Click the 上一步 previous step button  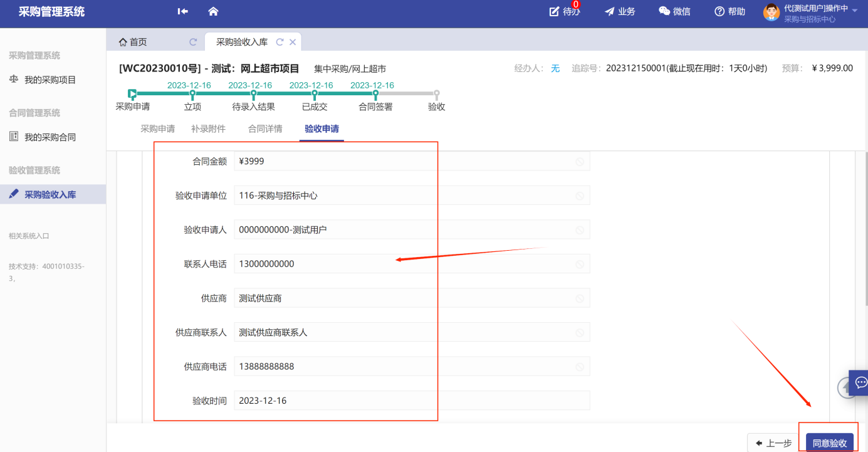pyautogui.click(x=774, y=443)
